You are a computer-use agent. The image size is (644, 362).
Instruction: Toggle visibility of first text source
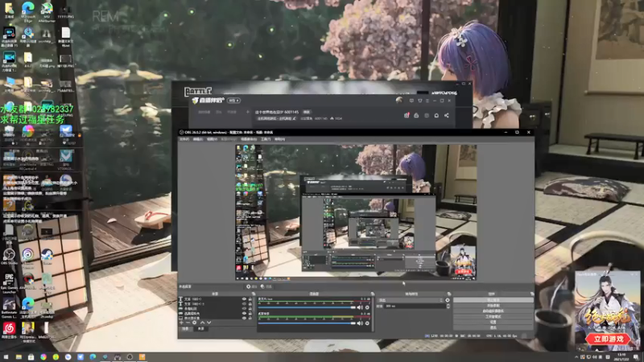coord(244,299)
